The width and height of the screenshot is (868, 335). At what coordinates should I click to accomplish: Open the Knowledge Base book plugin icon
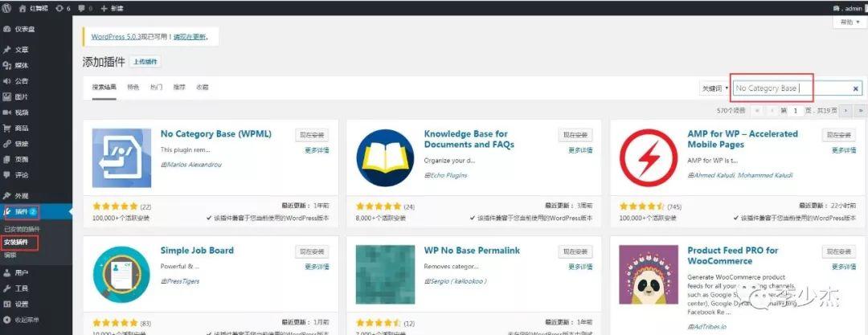[x=385, y=157]
